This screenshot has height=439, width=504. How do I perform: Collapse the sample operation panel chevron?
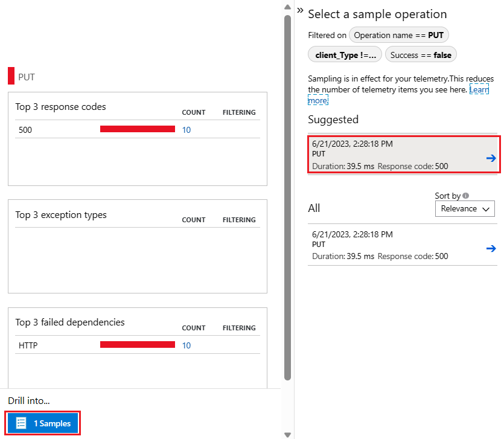click(300, 11)
